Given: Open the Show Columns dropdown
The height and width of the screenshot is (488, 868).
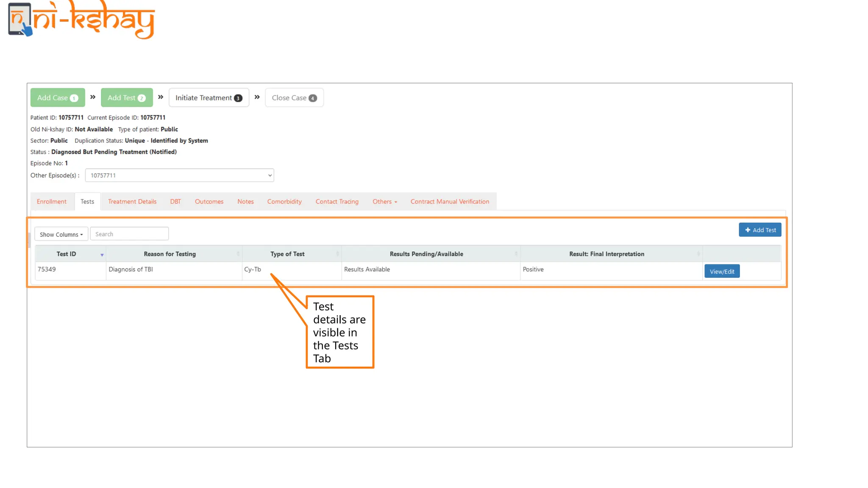Looking at the screenshot, I should coord(61,234).
